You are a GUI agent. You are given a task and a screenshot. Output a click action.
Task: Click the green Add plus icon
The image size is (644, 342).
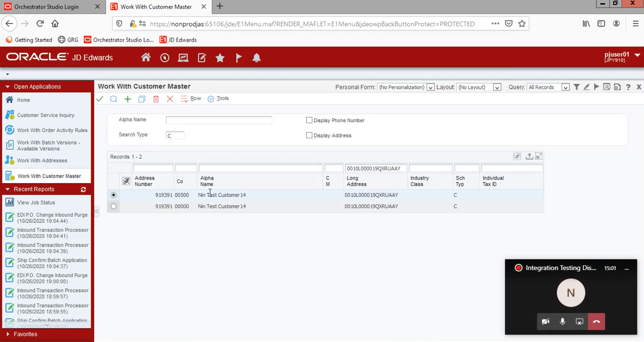coord(127,99)
